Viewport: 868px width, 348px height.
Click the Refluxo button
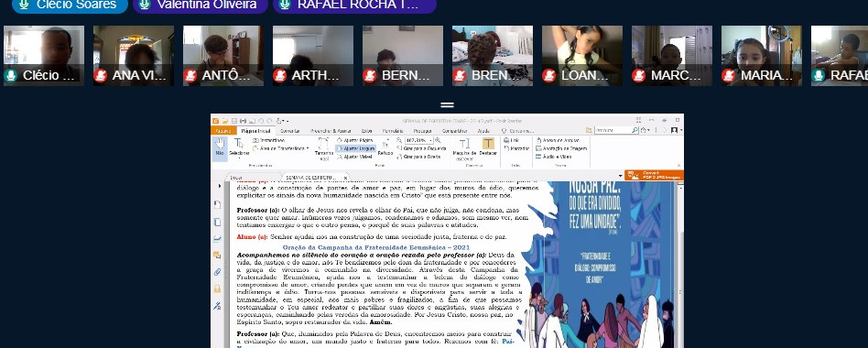[x=385, y=147]
